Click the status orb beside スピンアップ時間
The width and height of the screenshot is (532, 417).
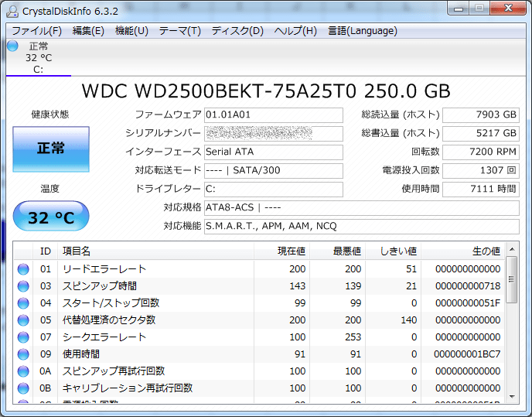pos(23,286)
